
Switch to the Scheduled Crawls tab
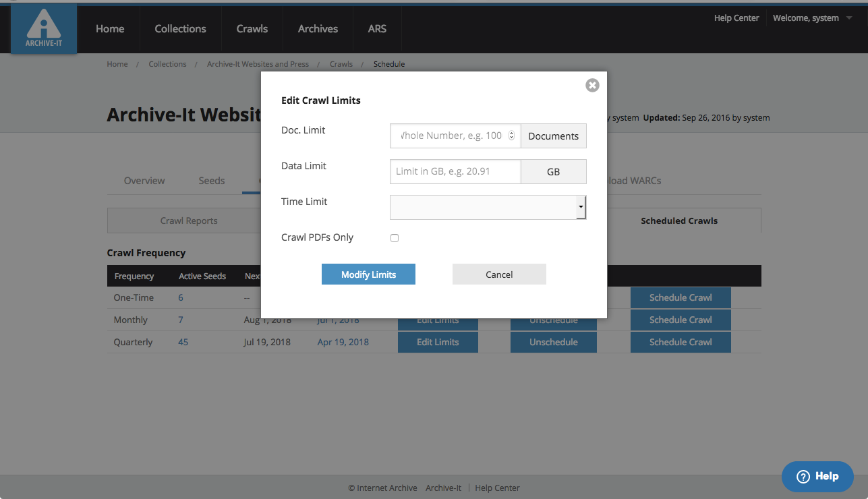[678, 221]
